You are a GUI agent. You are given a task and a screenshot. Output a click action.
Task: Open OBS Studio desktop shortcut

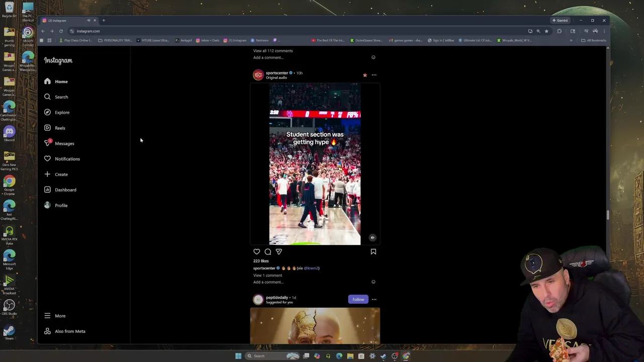[9, 308]
